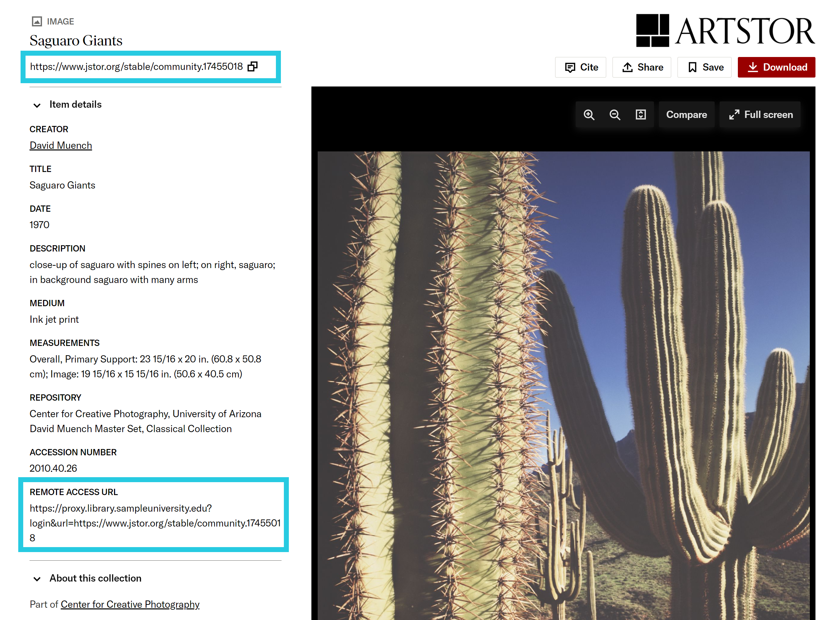Click the Artstor logo
The height and width of the screenshot is (620, 840).
(726, 31)
